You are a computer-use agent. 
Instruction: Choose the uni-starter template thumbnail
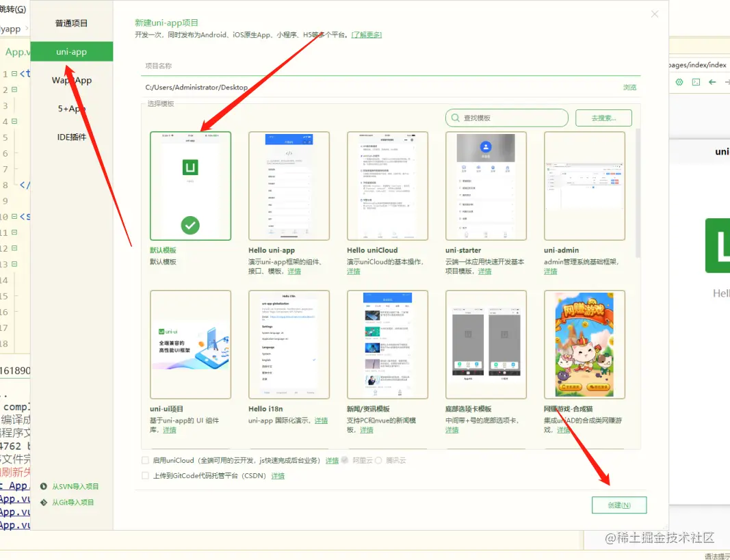tap(486, 186)
